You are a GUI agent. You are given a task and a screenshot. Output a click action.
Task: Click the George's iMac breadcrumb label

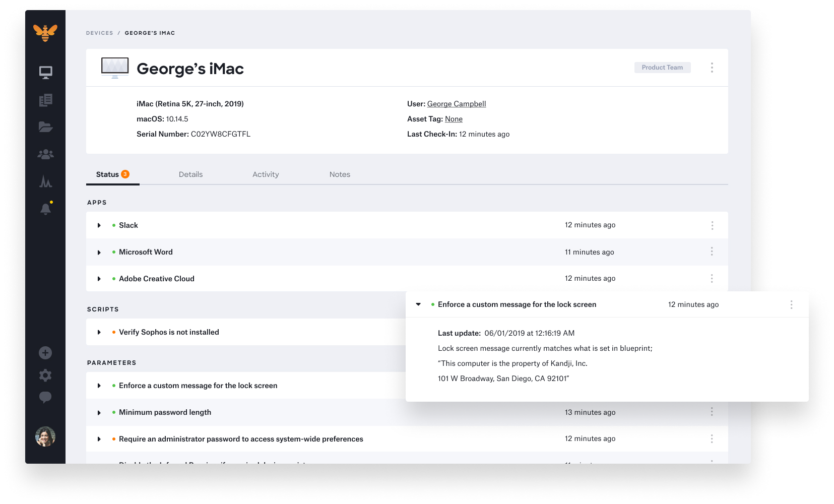click(x=150, y=33)
